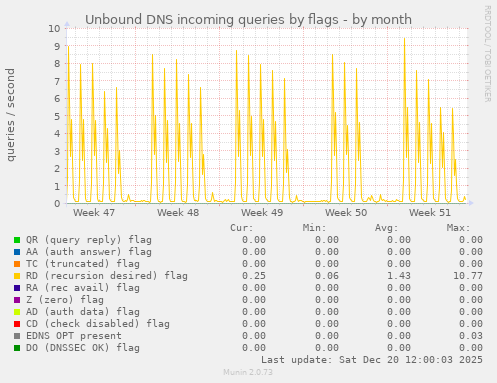The height and width of the screenshot is (383, 497).
Task: Click the dark blue RA flag swatch
Action: [17, 288]
